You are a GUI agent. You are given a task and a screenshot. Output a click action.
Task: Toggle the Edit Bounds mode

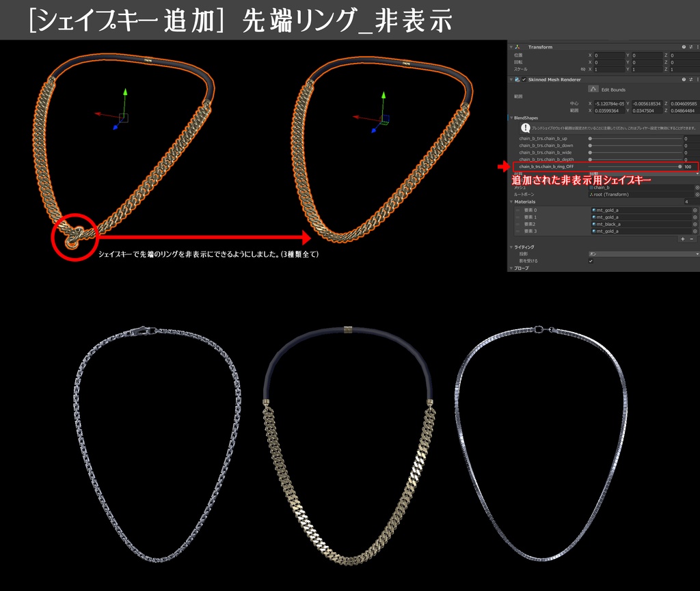[593, 89]
